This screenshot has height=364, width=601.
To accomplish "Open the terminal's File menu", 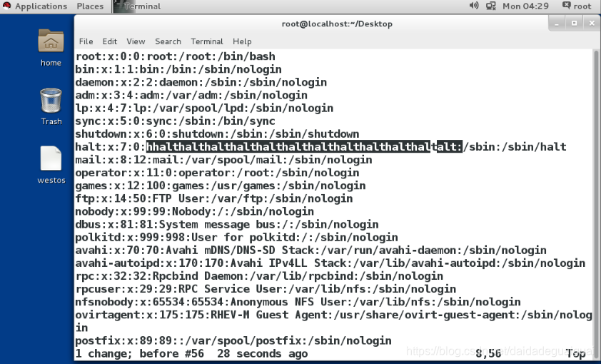I will tap(86, 41).
